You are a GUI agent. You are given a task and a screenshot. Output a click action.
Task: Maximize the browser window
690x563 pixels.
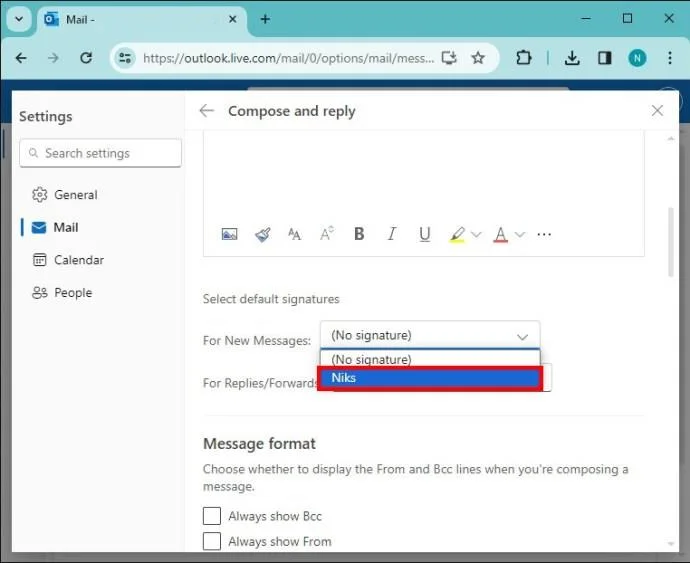(x=628, y=18)
